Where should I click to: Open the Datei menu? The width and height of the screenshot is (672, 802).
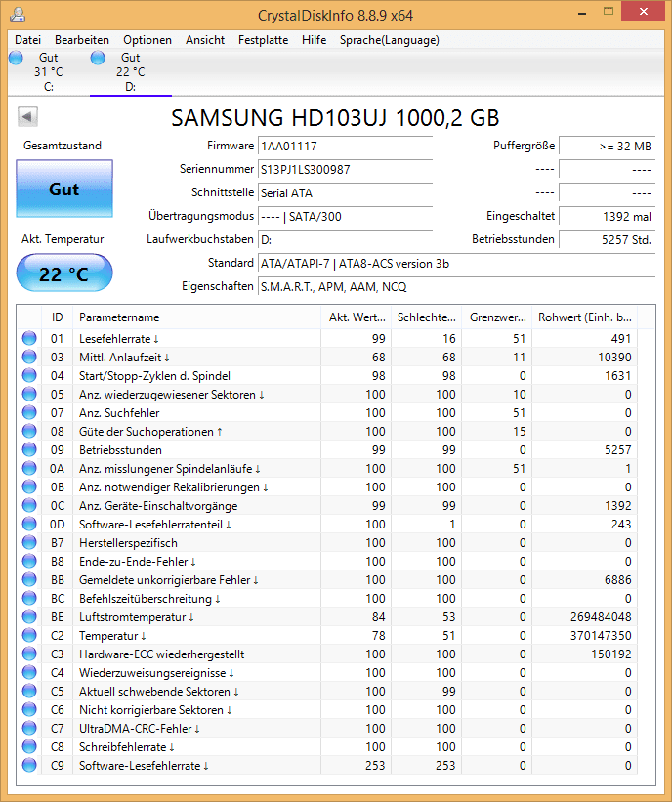[x=27, y=40]
